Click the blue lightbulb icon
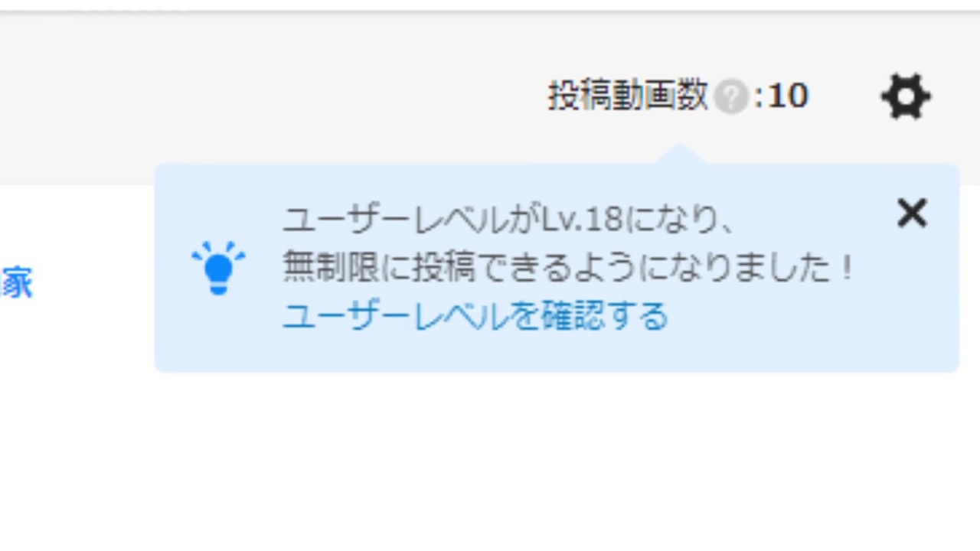Image resolution: width=980 pixels, height=551 pixels. click(218, 268)
